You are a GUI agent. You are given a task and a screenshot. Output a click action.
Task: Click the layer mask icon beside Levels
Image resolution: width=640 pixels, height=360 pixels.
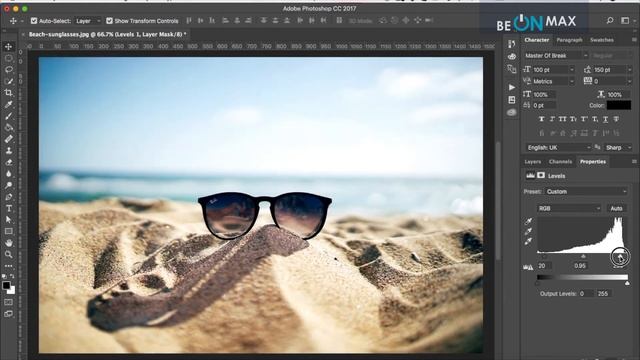[x=541, y=176]
